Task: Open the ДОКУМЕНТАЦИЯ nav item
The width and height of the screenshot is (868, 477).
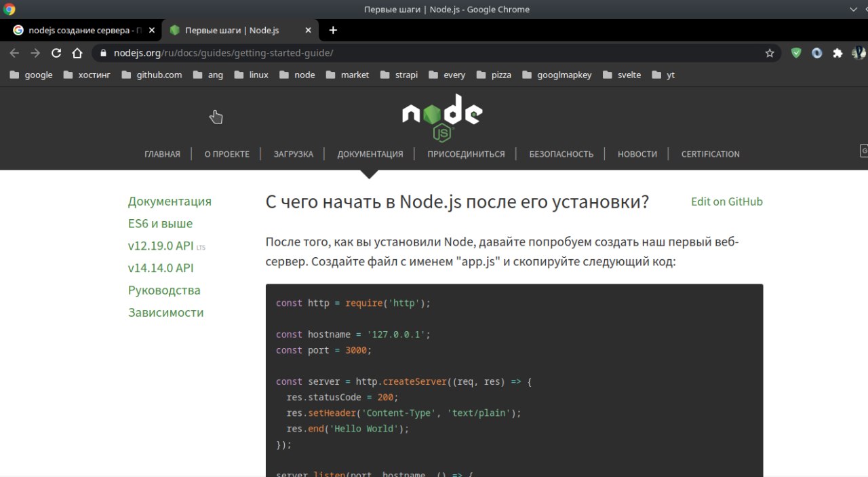Action: click(x=370, y=154)
